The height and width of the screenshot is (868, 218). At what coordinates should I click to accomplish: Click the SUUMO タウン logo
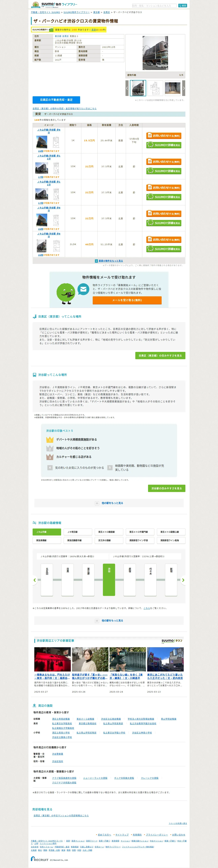pos(172,641)
